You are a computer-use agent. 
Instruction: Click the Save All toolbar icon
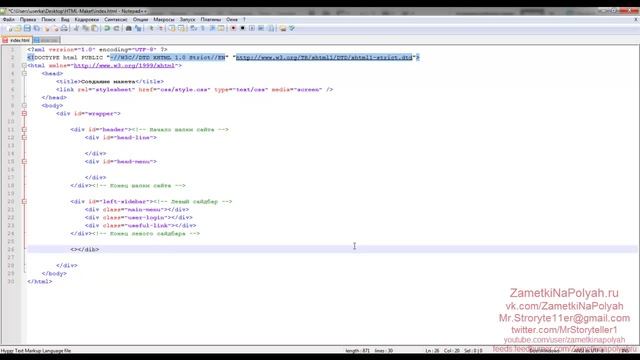tap(36, 29)
